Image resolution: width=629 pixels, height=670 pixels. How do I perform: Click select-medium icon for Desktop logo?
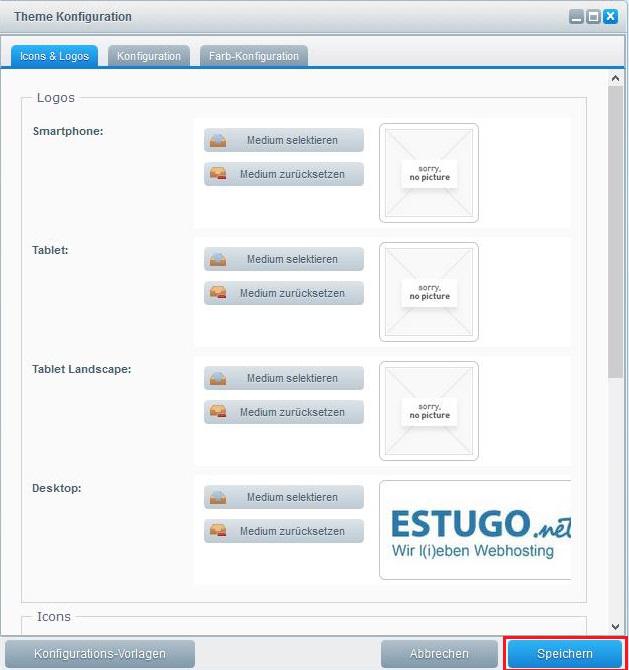coord(217,497)
